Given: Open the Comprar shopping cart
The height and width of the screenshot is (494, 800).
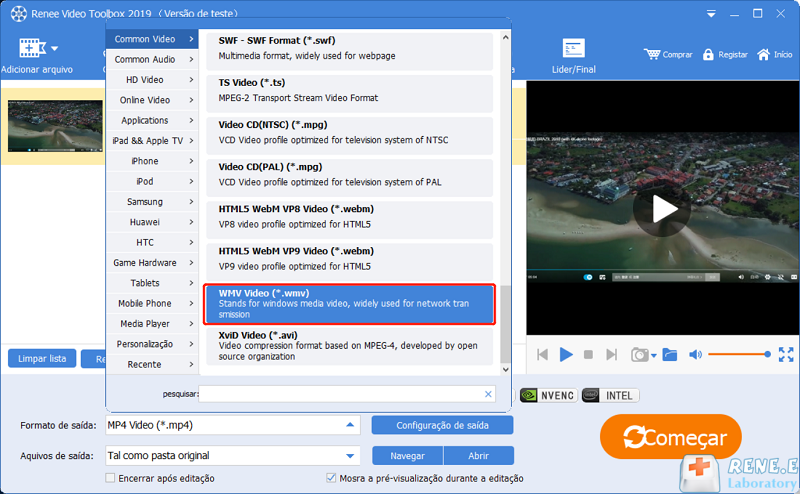Looking at the screenshot, I should click(668, 55).
